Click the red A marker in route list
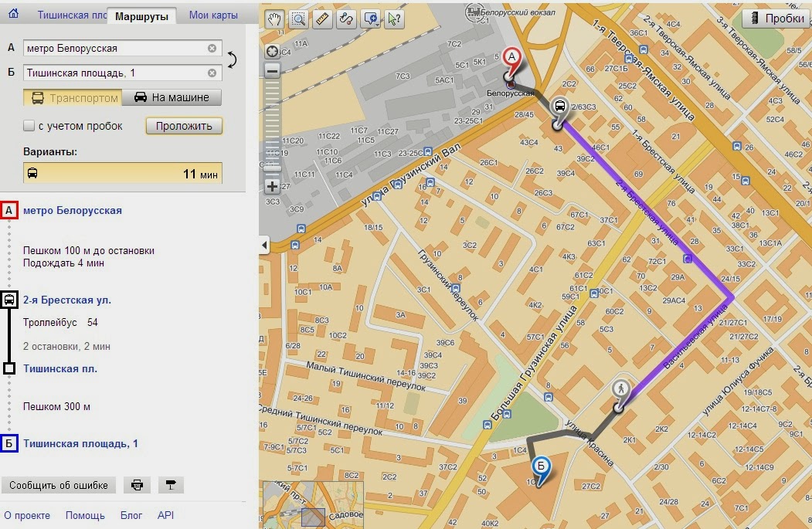 (x=8, y=210)
